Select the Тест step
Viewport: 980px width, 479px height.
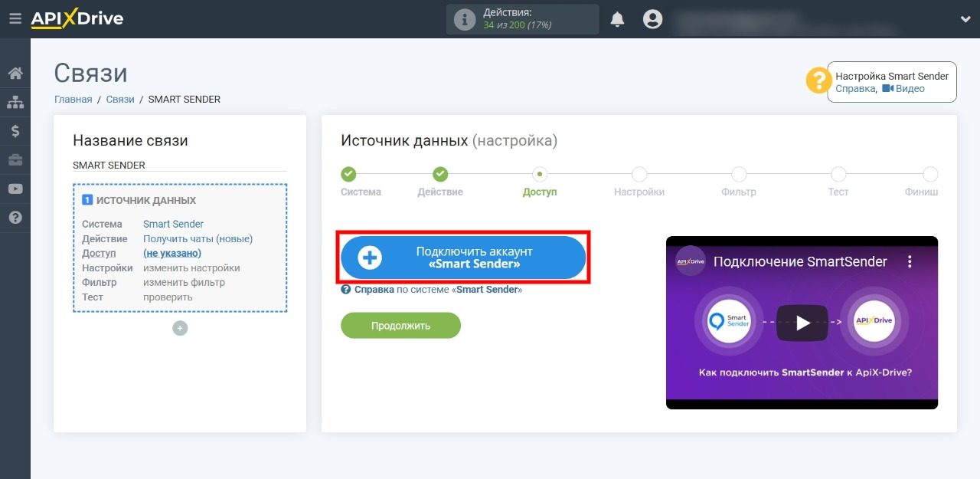click(x=838, y=175)
